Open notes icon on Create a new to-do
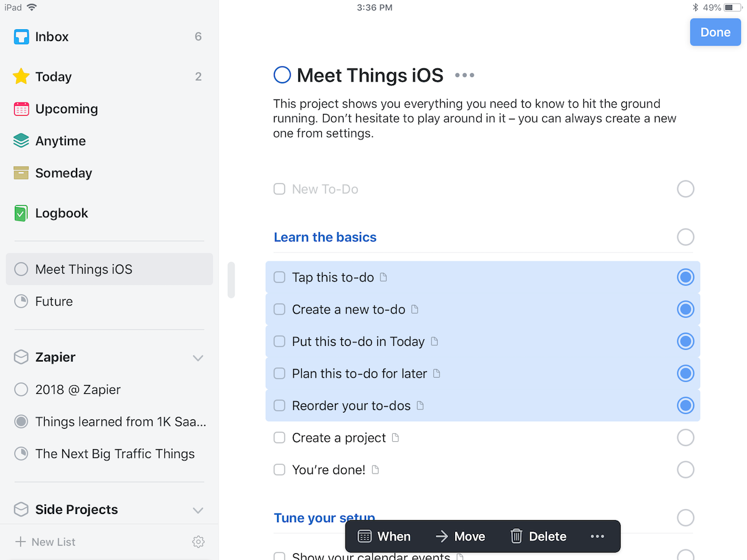The width and height of the screenshot is (747, 560). click(x=415, y=309)
